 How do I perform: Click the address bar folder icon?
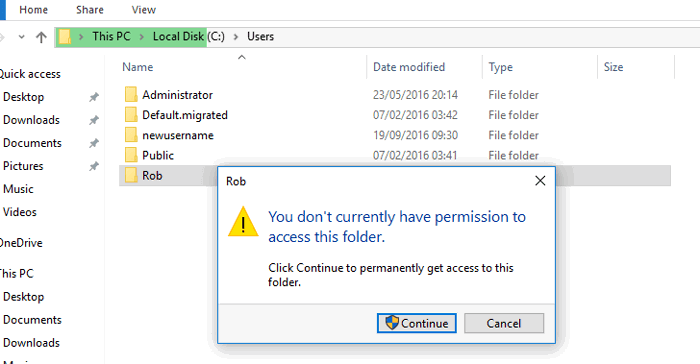[x=65, y=37]
